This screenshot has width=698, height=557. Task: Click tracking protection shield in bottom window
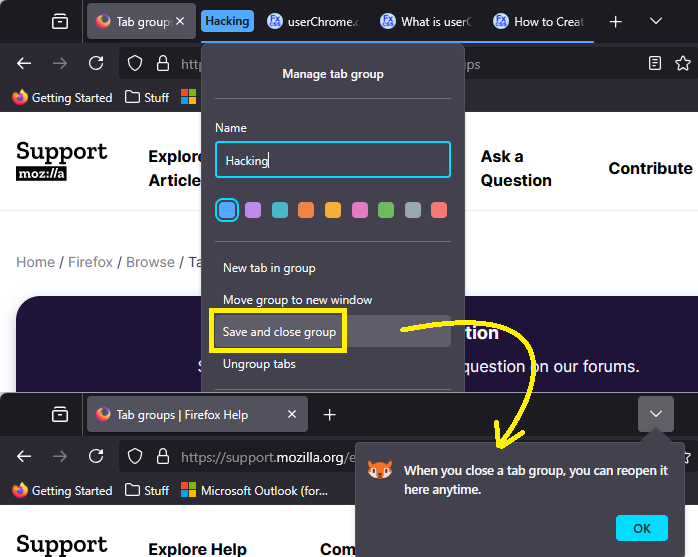[134, 456]
